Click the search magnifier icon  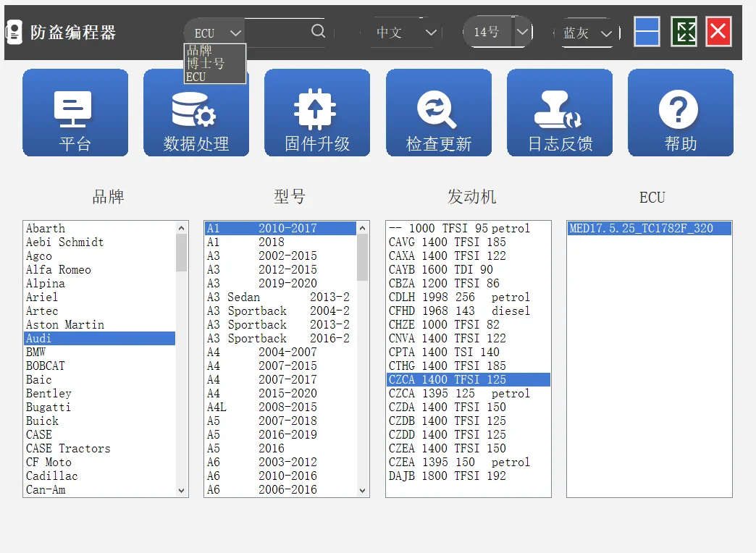(318, 31)
